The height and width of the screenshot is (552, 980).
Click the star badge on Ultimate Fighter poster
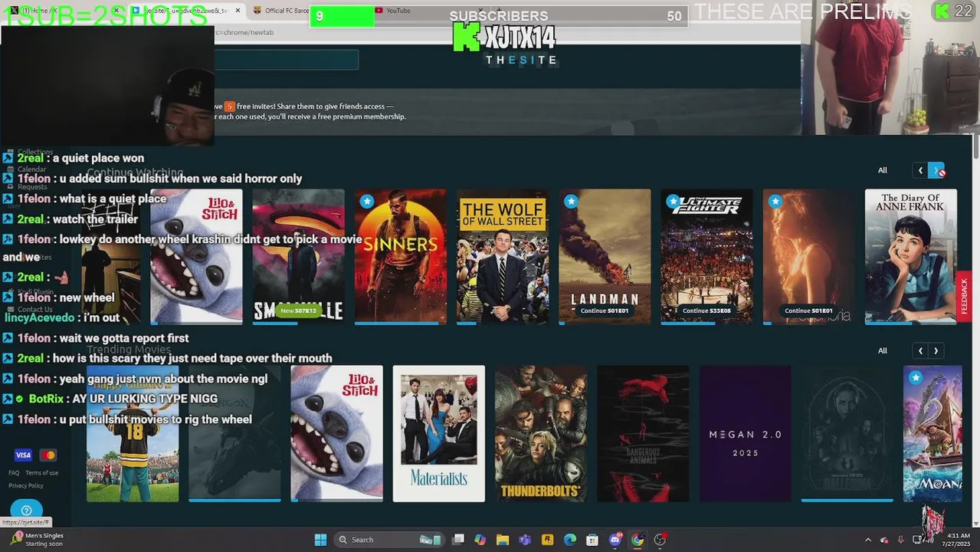(x=673, y=202)
